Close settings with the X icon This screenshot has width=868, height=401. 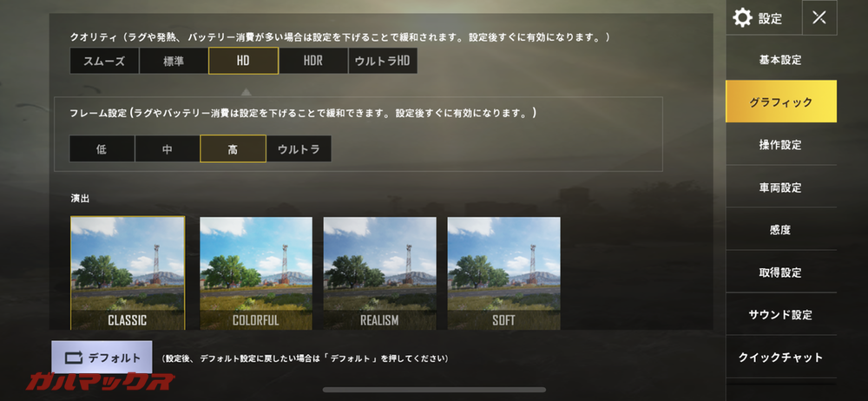click(819, 17)
